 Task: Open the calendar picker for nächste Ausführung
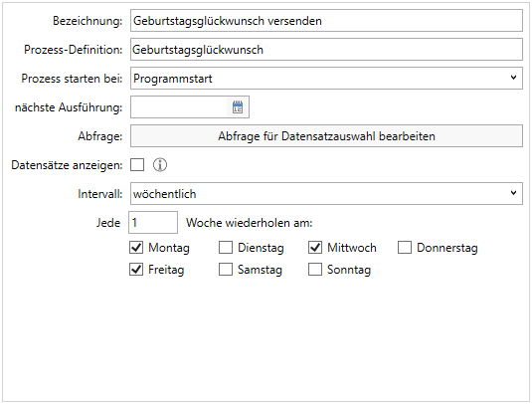pyautogui.click(x=238, y=107)
